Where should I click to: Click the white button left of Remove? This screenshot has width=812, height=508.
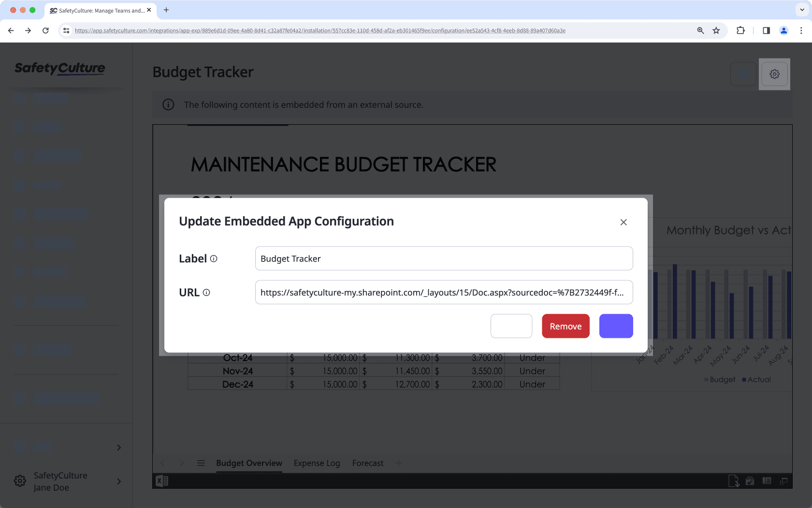tap(511, 326)
